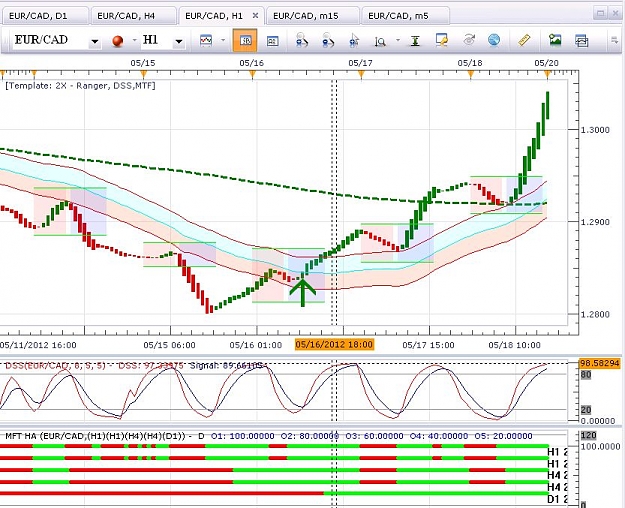Open the toolbar overflow options arrow

click(614, 40)
